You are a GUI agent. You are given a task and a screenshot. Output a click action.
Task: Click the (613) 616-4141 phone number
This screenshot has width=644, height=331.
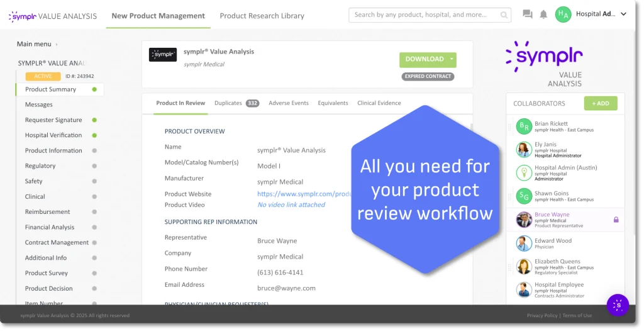click(x=280, y=272)
